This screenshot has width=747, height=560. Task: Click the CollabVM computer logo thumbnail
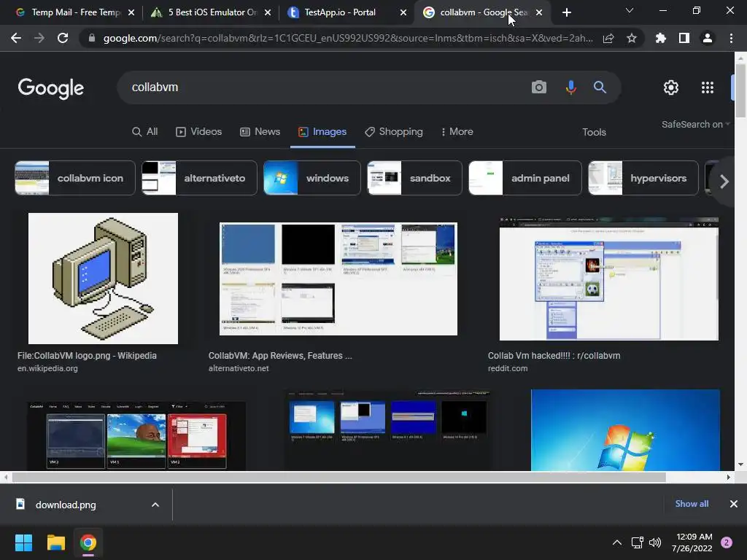point(104,279)
